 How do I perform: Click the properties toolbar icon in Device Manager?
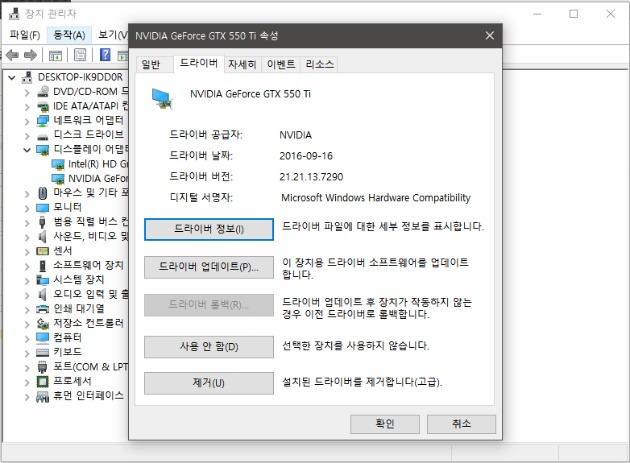[x=80, y=55]
